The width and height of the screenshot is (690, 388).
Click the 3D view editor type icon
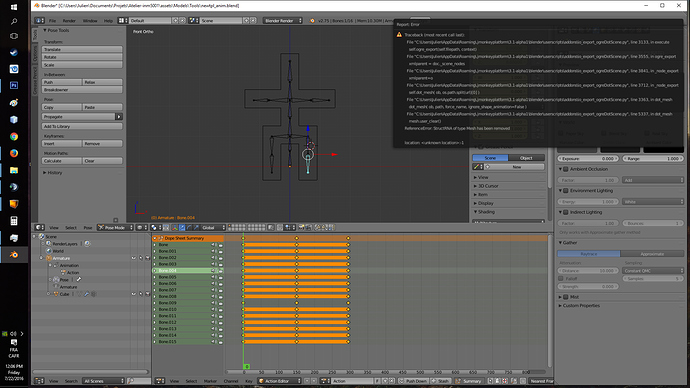[x=40, y=227]
